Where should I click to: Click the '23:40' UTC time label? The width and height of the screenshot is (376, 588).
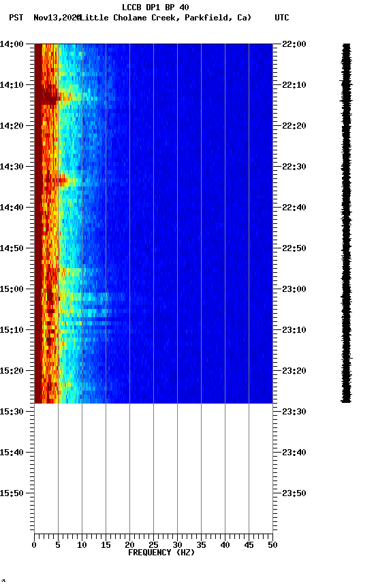(294, 453)
